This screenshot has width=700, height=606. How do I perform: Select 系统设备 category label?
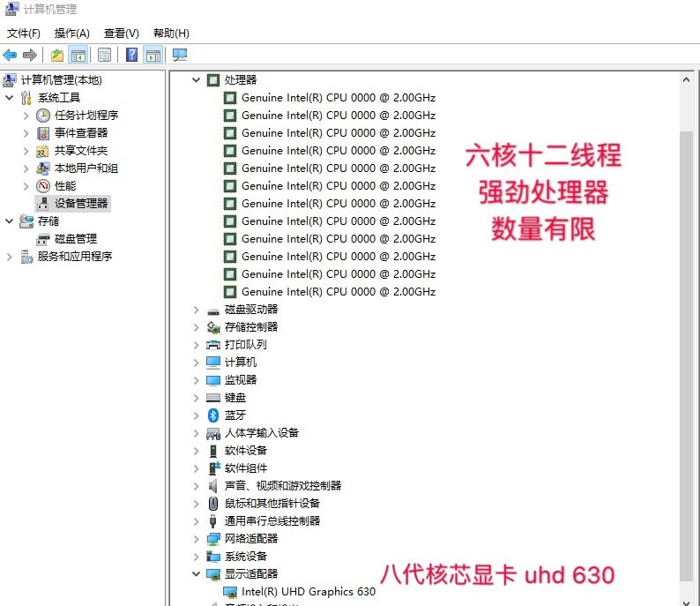pyautogui.click(x=246, y=557)
